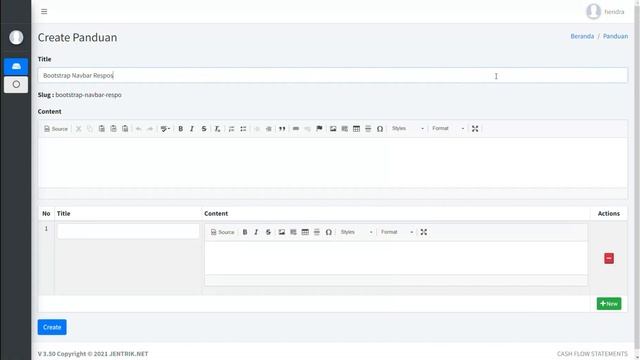Image resolution: width=640 pixels, height=360 pixels.
Task: Open spell checker dropdown in main editor
Action: coord(165,129)
